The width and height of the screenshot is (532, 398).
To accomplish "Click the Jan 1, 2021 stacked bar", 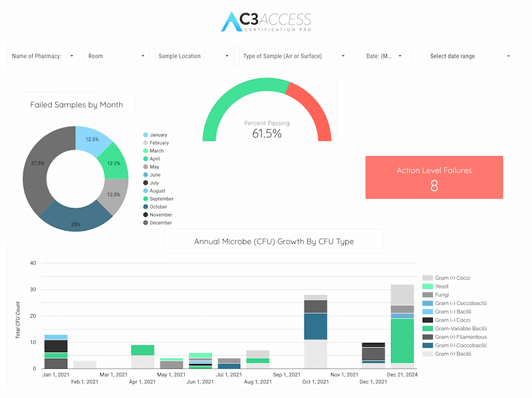I will tap(56, 352).
